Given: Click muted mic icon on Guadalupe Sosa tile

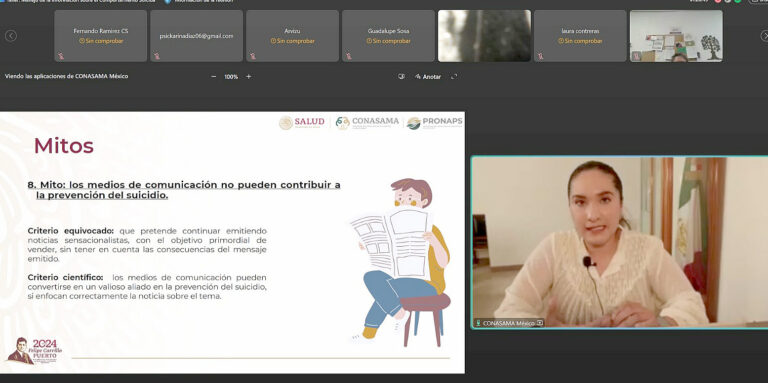Looking at the screenshot, I should (349, 56).
